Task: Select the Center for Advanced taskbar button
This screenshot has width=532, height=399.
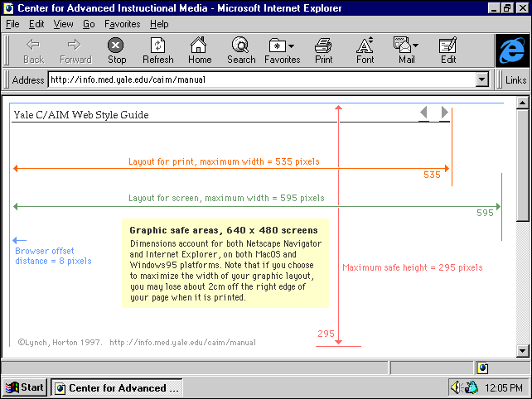Action: point(117,387)
